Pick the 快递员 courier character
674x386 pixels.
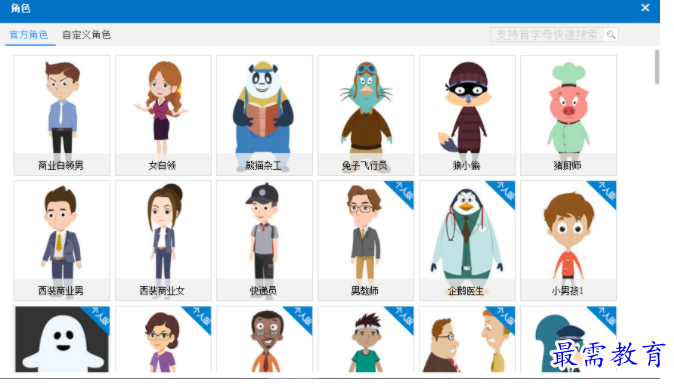coord(264,241)
